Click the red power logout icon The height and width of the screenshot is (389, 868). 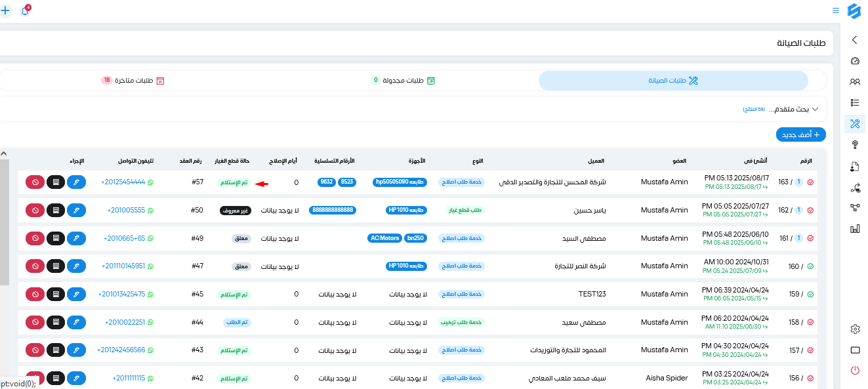coord(854,370)
